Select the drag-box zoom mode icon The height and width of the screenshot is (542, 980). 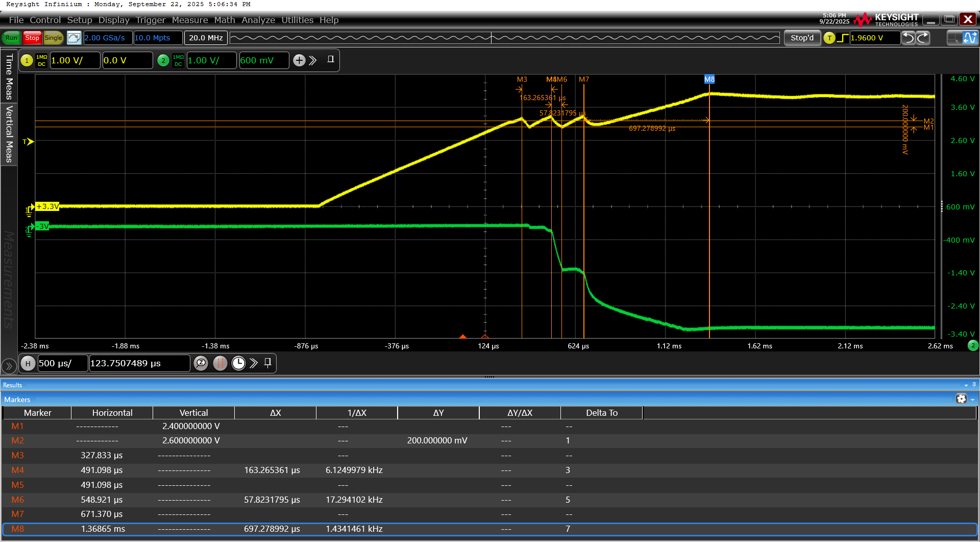[953, 38]
